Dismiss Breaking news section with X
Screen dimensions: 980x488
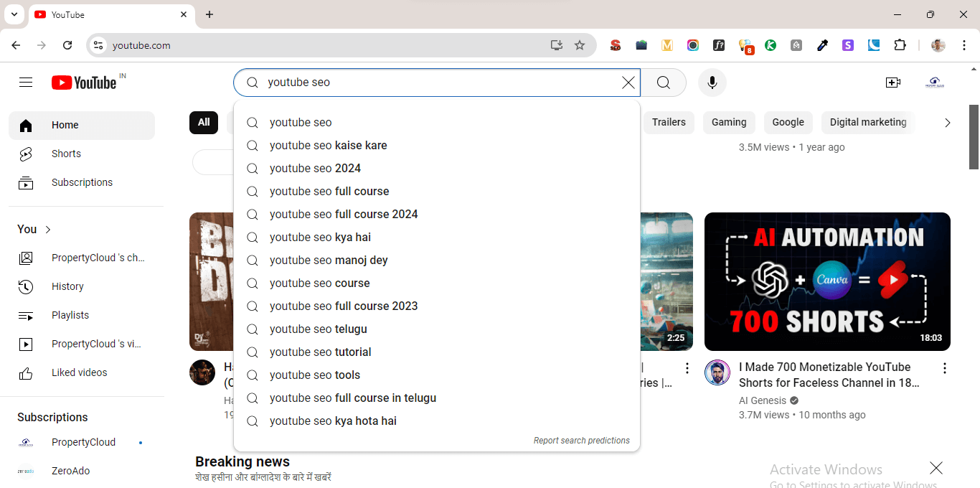pos(936,469)
